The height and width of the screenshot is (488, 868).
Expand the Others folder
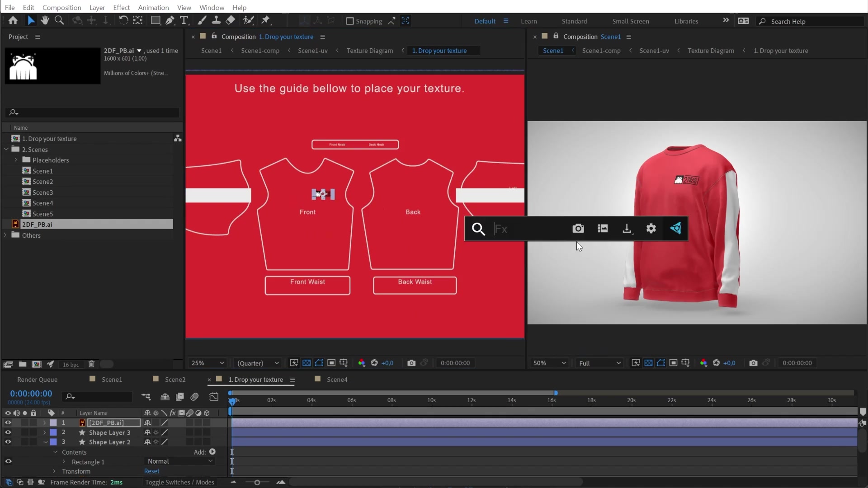5,235
